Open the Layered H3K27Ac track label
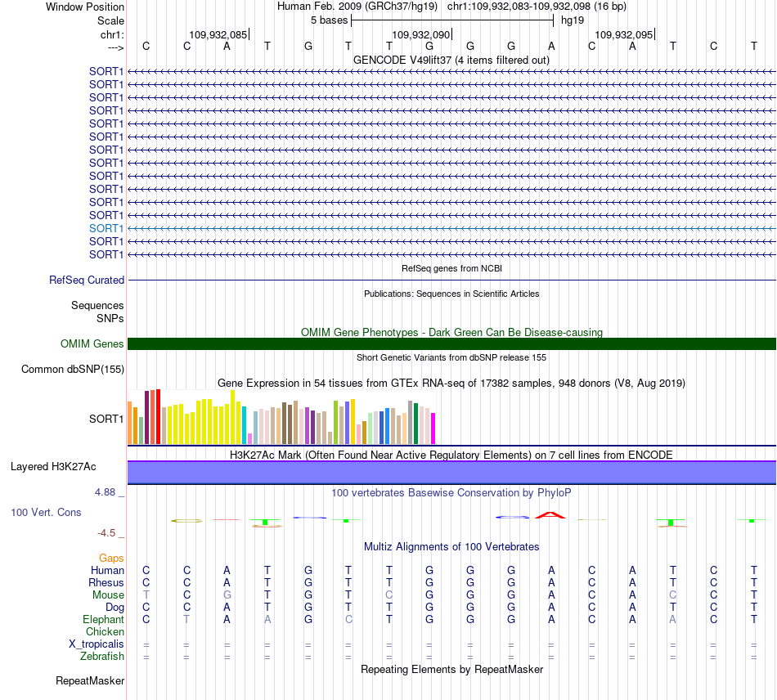The image size is (777, 700). point(53,467)
